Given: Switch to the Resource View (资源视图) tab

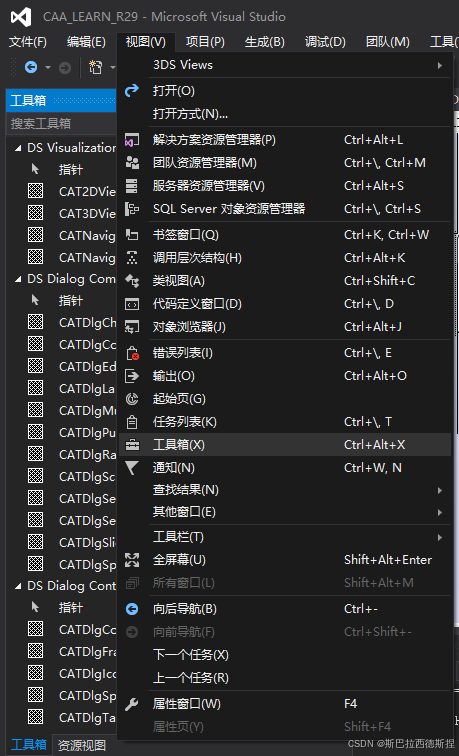Looking at the screenshot, I should [82, 746].
